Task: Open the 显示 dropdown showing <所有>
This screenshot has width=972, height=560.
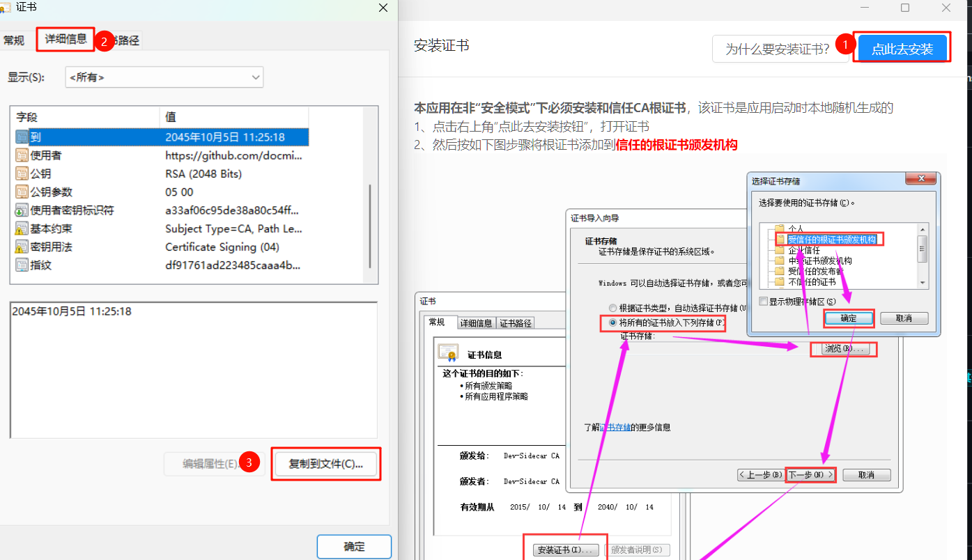Action: pos(164,77)
